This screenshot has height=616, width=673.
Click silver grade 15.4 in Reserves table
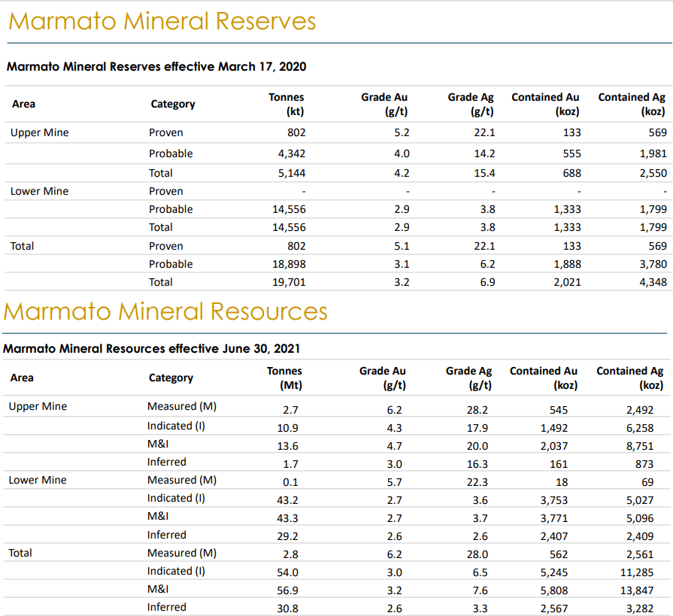[x=484, y=174]
